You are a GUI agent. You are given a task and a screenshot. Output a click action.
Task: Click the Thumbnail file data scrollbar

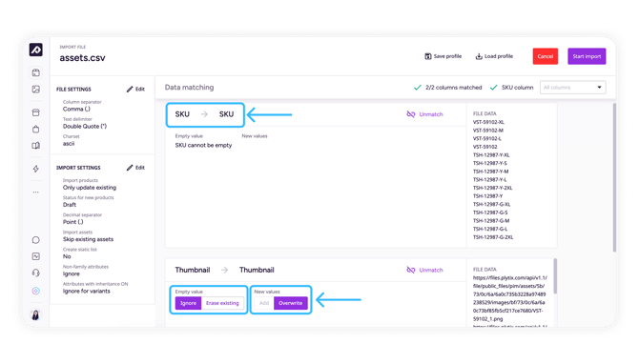[555, 276]
